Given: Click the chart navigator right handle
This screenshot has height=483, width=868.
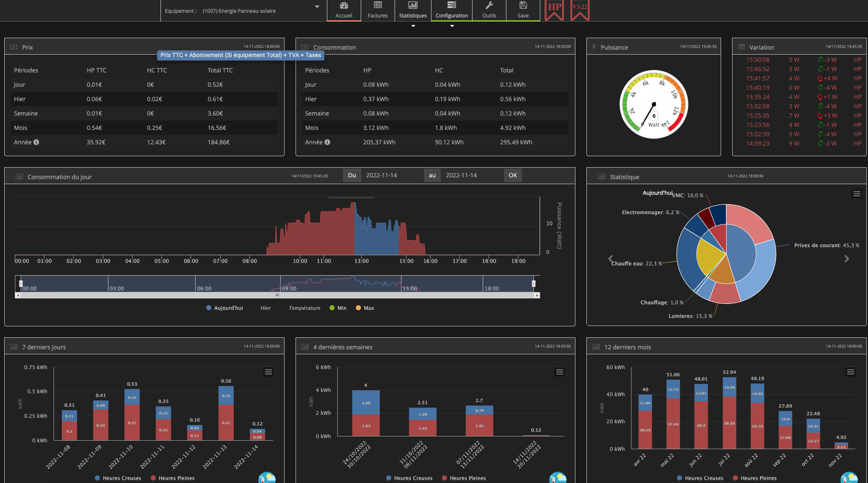Looking at the screenshot, I should [534, 283].
